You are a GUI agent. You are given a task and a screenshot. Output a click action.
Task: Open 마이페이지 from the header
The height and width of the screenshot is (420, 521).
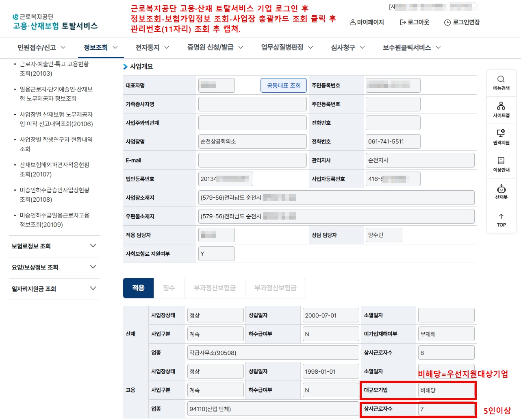(367, 22)
